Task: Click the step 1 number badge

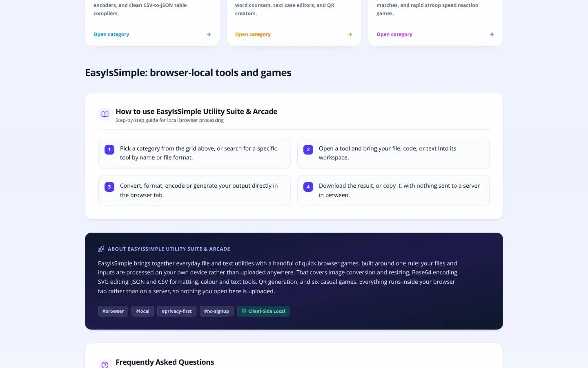Action: (109, 150)
